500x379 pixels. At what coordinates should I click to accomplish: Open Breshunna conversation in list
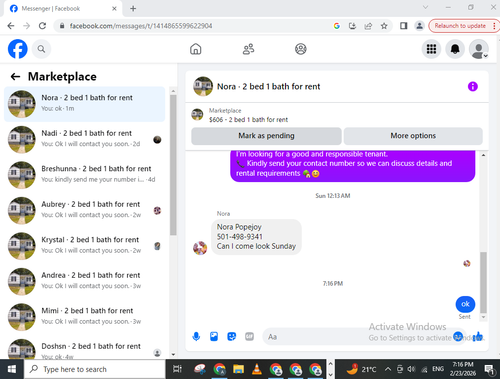(84, 175)
